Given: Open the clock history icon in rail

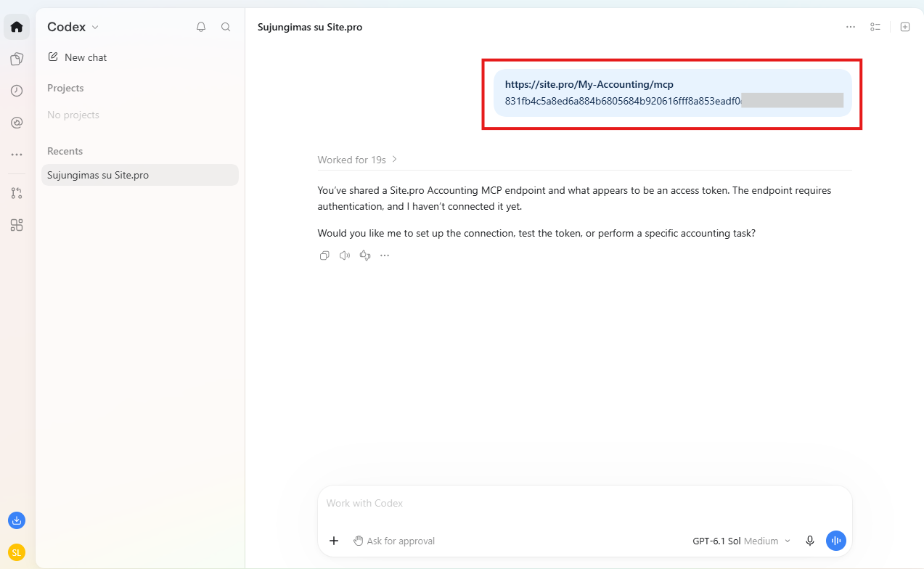Looking at the screenshot, I should (17, 91).
